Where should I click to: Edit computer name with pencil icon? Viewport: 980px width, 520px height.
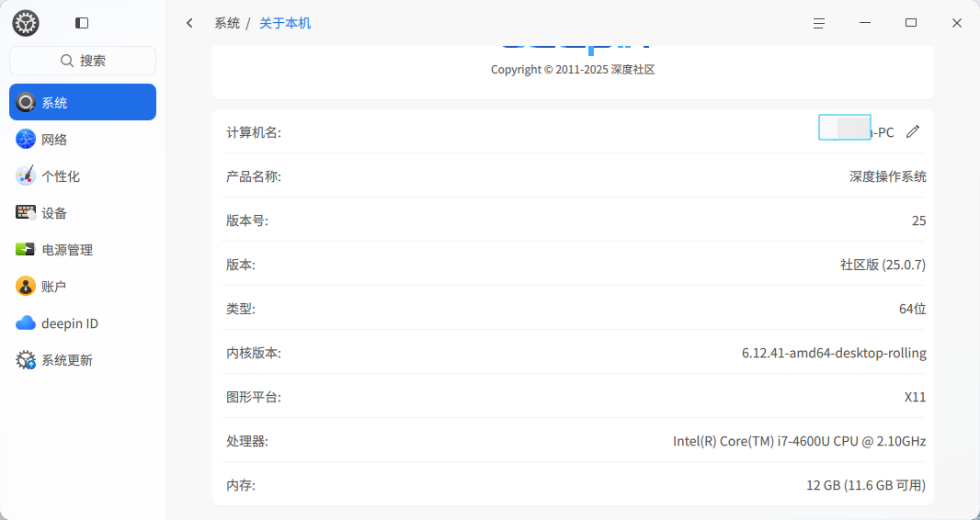913,131
